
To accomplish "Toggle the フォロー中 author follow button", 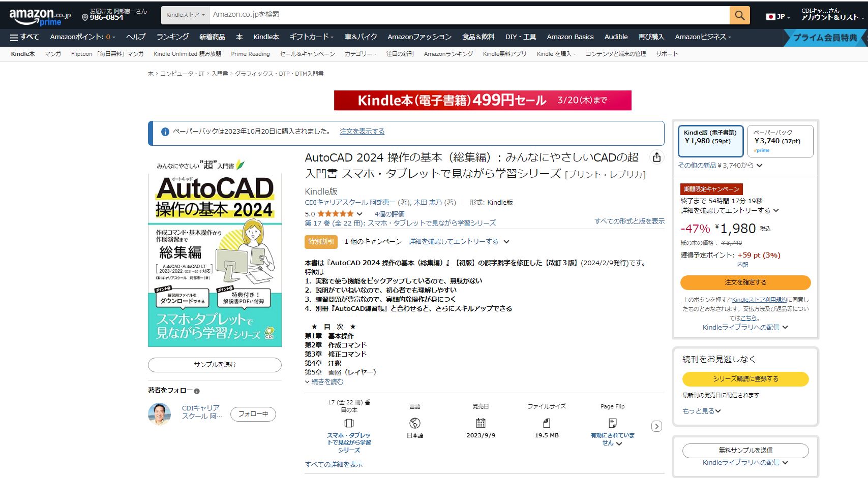I will coord(253,414).
